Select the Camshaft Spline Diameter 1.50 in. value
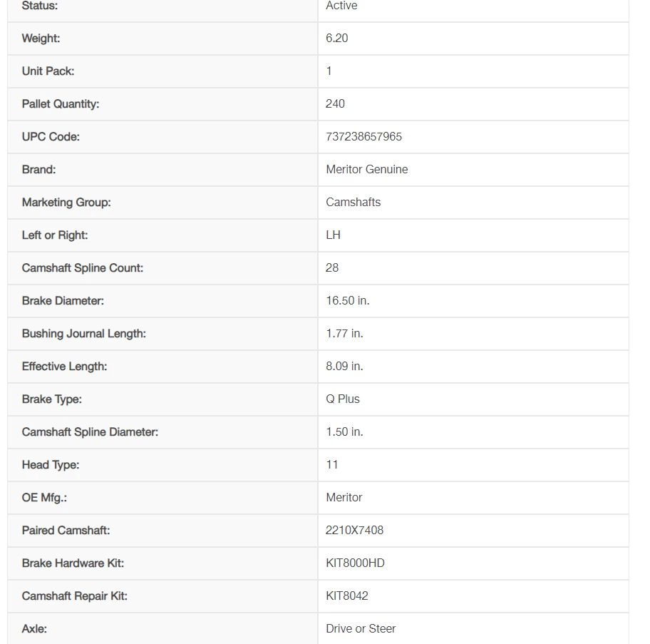Viewport: 650px width, 644px height. coord(344,432)
